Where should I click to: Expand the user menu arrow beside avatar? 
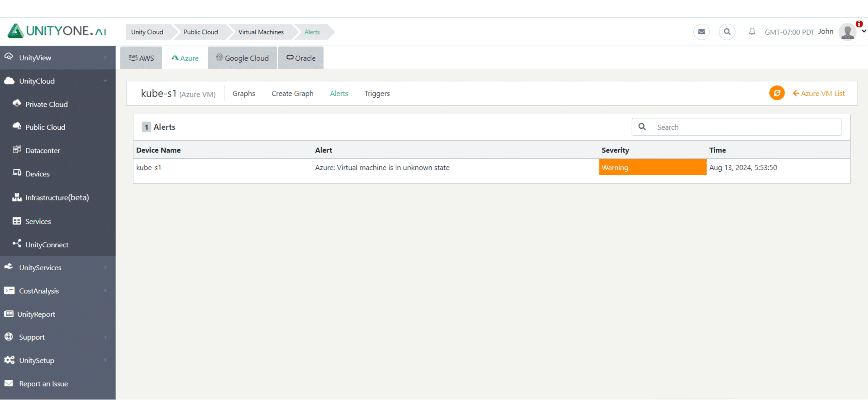pyautogui.click(x=864, y=31)
